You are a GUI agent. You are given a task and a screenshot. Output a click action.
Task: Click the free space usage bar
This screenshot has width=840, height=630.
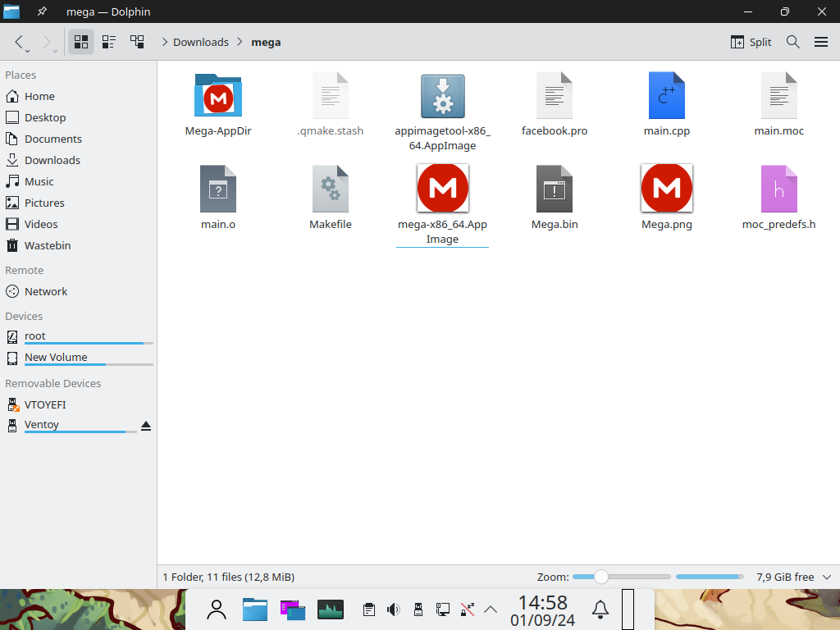710,577
